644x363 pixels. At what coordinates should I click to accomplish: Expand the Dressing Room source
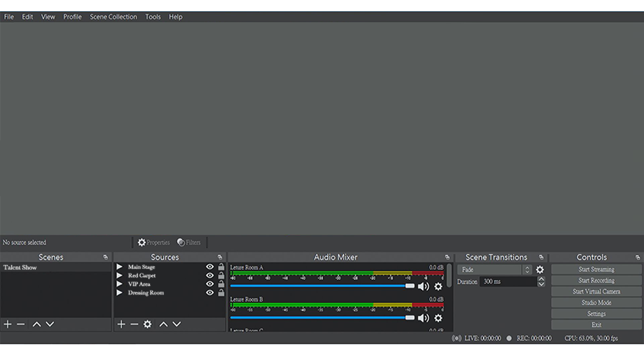coord(119,293)
